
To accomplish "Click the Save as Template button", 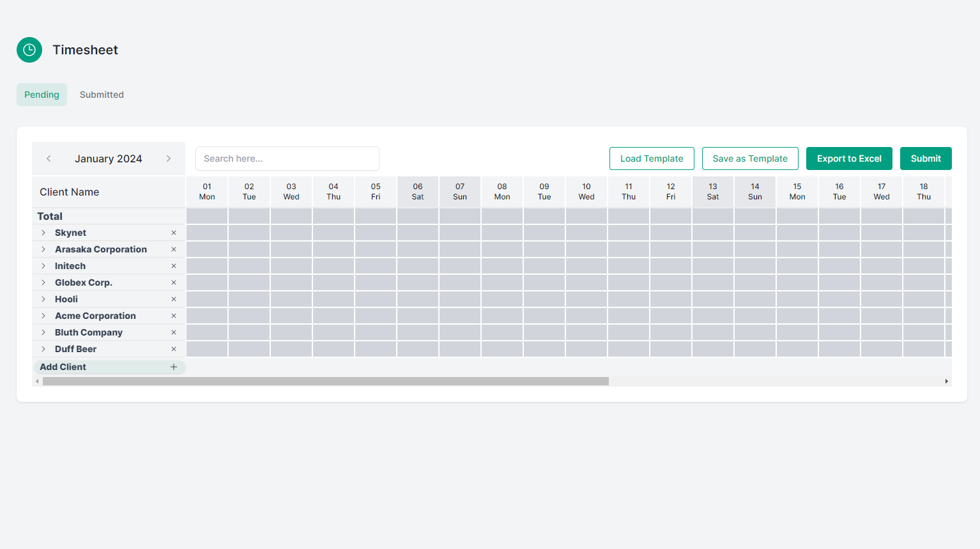I will tap(750, 159).
